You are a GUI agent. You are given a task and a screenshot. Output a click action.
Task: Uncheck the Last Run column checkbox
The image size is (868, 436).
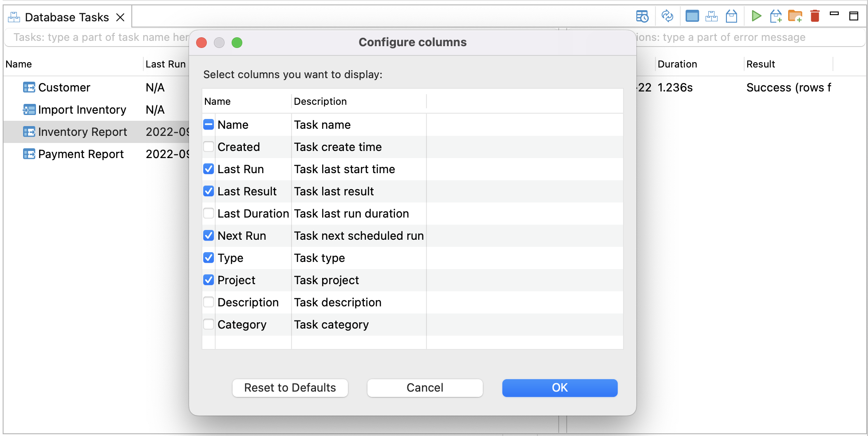(209, 169)
